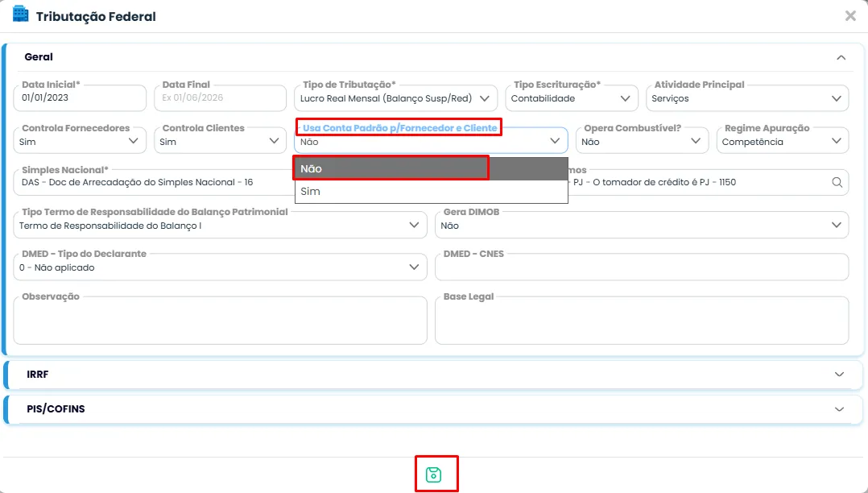Collapse the Geral section
The image size is (868, 493).
point(841,58)
